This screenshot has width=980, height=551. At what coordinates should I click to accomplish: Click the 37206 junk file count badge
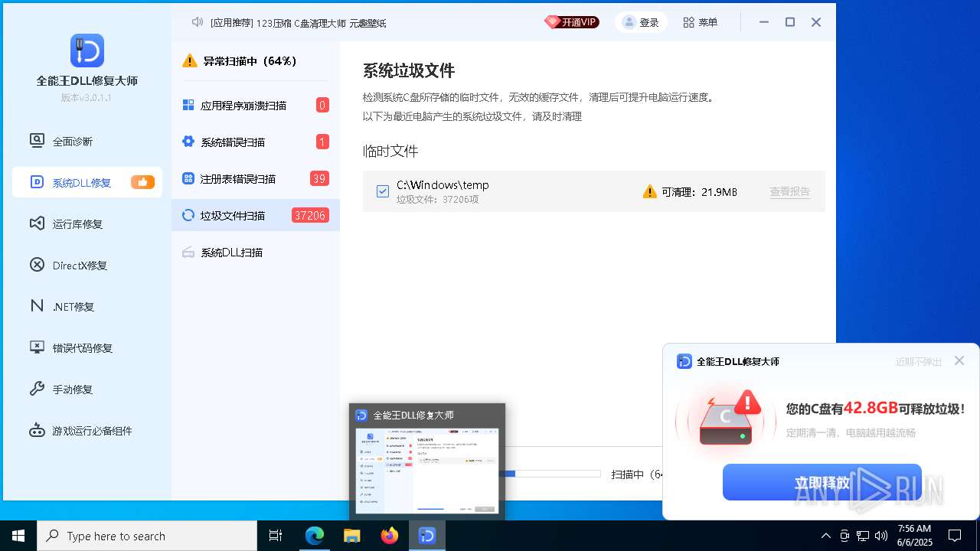click(x=310, y=215)
